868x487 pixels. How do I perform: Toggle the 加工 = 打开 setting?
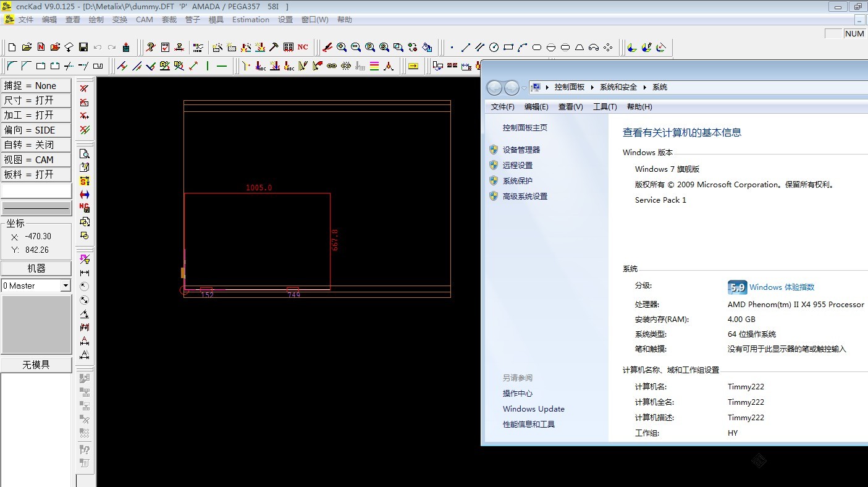click(x=36, y=115)
